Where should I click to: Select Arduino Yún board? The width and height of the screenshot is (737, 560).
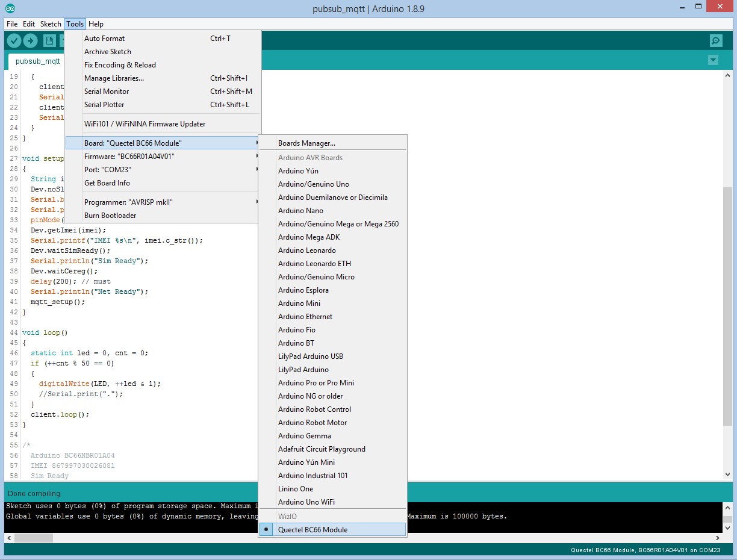[332, 170]
